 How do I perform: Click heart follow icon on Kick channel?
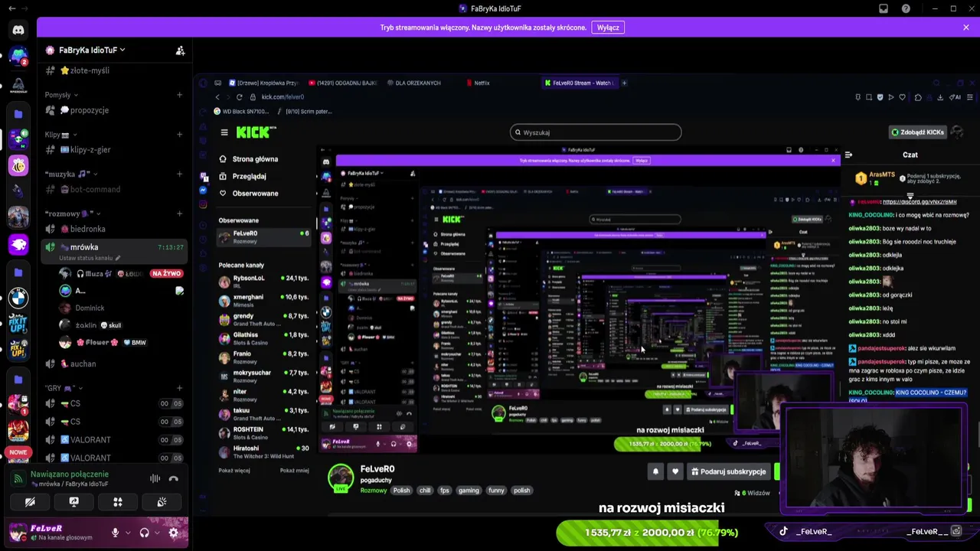pos(675,471)
